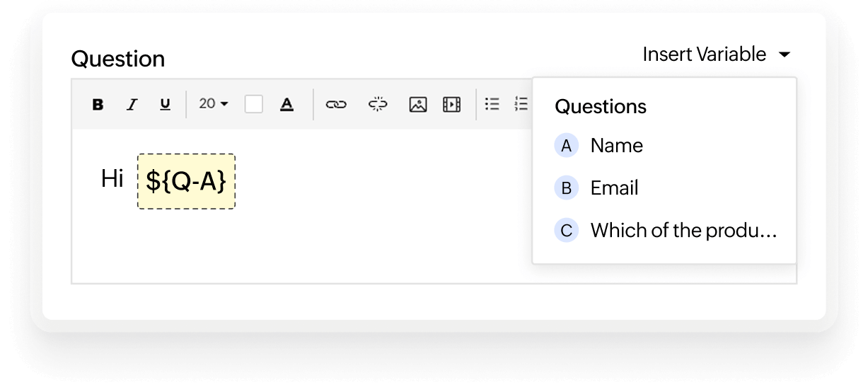Click the remove link icon
Screen dimensions: 868x392
(378, 105)
